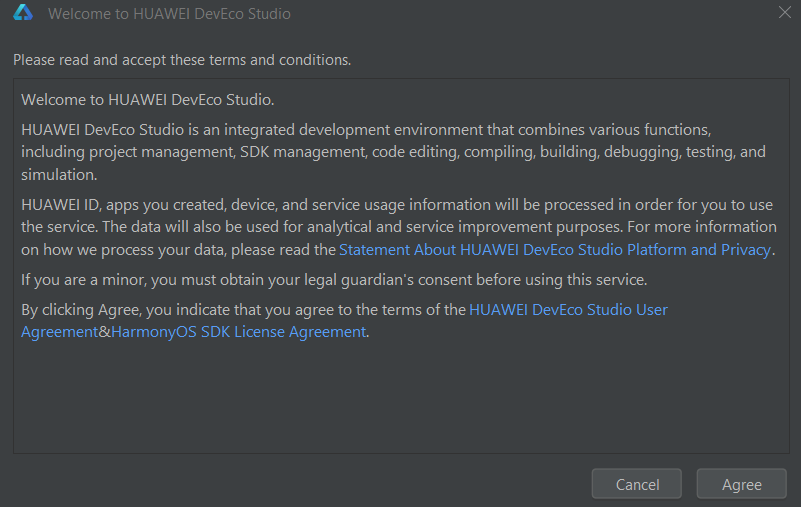This screenshot has width=801, height=507.
Task: Click the minor legal guardian's consent sentence
Action: click(x=334, y=280)
